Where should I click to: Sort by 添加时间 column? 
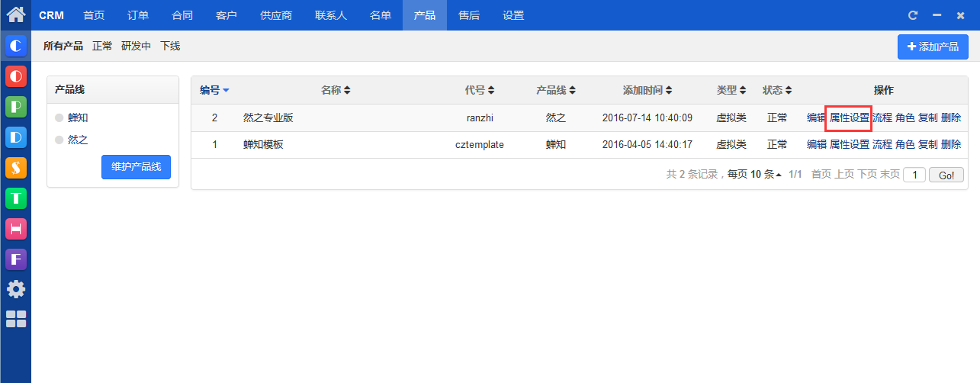click(647, 90)
